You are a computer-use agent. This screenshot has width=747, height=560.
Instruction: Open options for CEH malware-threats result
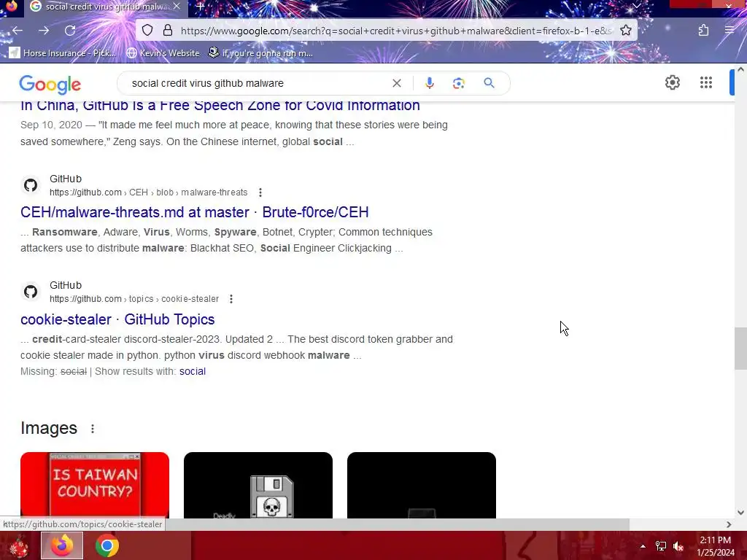260,192
